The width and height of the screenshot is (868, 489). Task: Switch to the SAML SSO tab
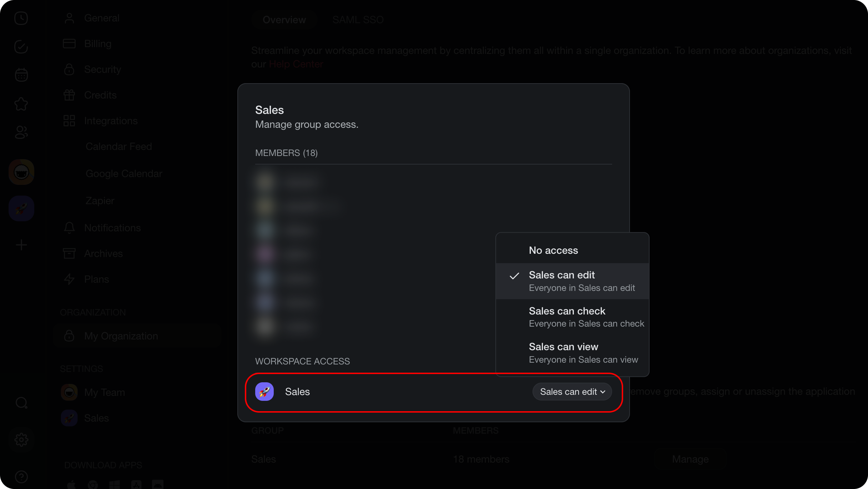(x=358, y=20)
